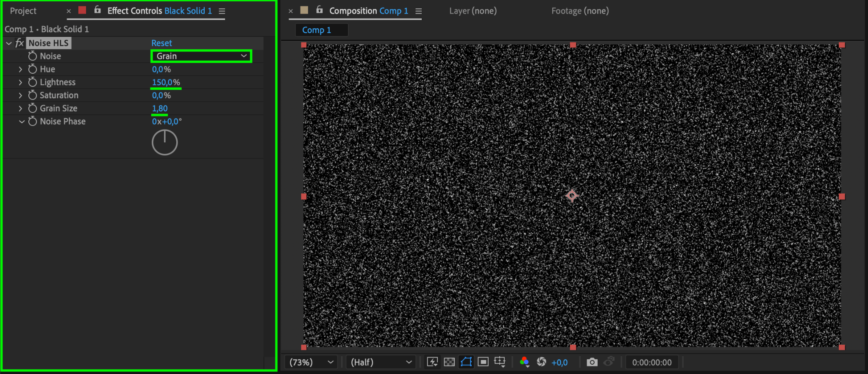Open the Show Channel color menu
This screenshot has height=374, width=868.
pyautogui.click(x=524, y=362)
